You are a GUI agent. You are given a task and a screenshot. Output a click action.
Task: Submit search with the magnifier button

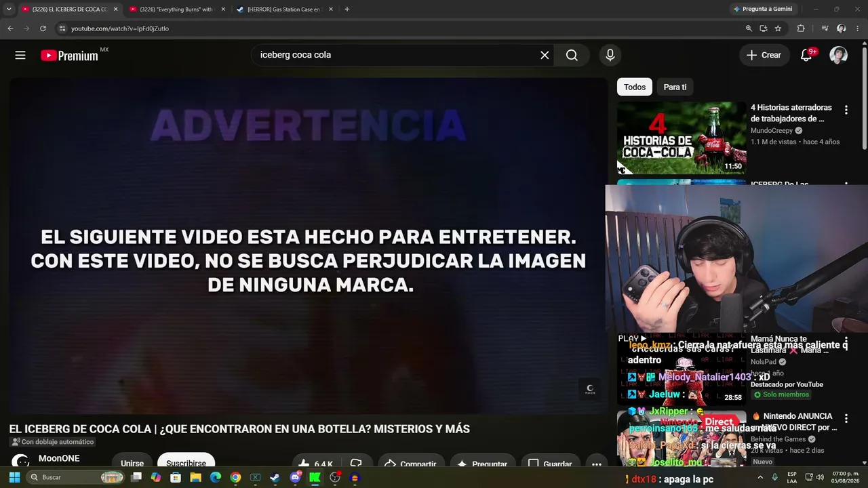[x=572, y=55]
